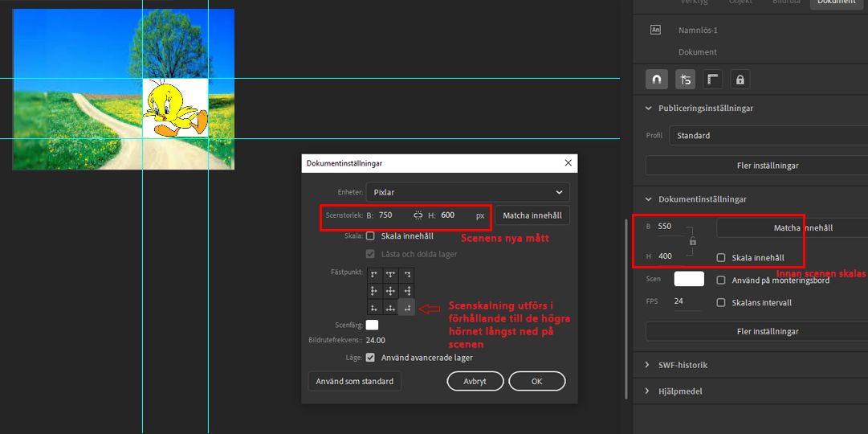Select the top-right anchor point
The image size is (868, 434).
click(406, 275)
